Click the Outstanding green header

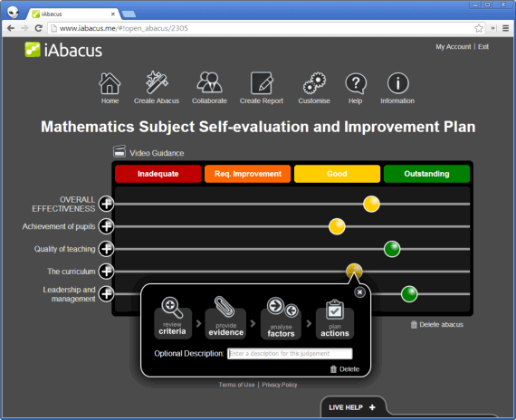tap(426, 174)
